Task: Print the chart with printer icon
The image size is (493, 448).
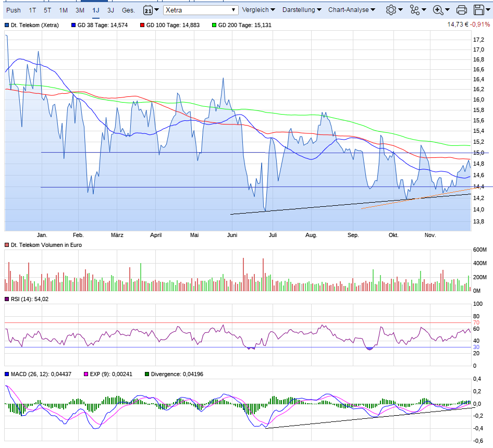Action: tap(461, 10)
